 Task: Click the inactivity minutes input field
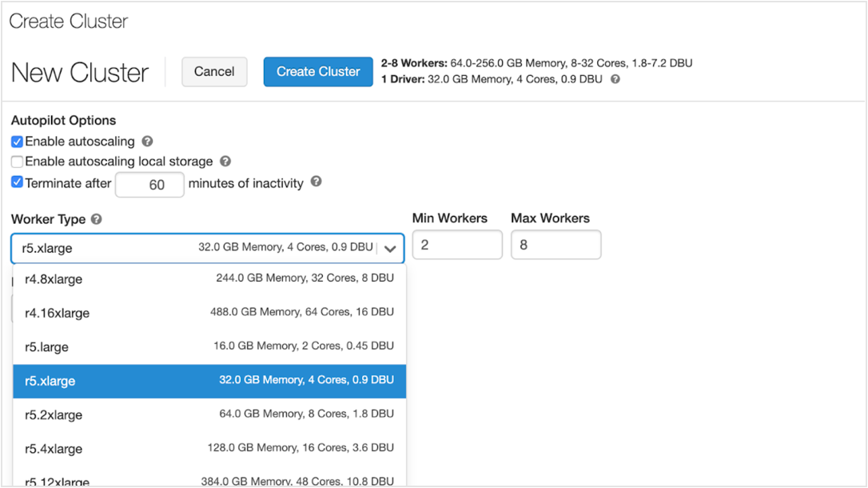coord(150,185)
